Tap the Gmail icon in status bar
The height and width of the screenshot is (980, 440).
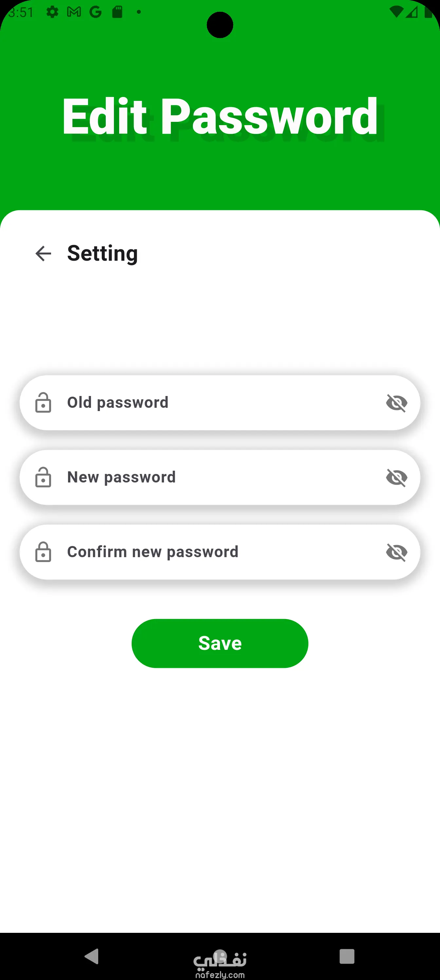[x=74, y=12]
